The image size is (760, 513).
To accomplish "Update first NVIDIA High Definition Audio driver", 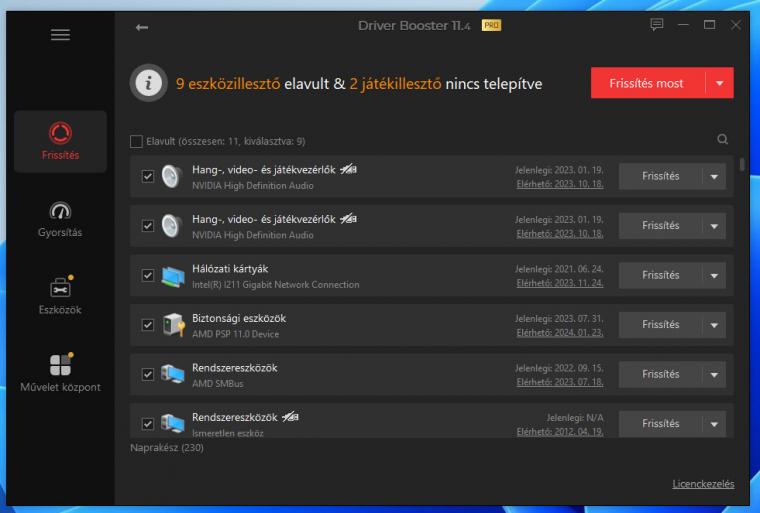I will point(661,176).
